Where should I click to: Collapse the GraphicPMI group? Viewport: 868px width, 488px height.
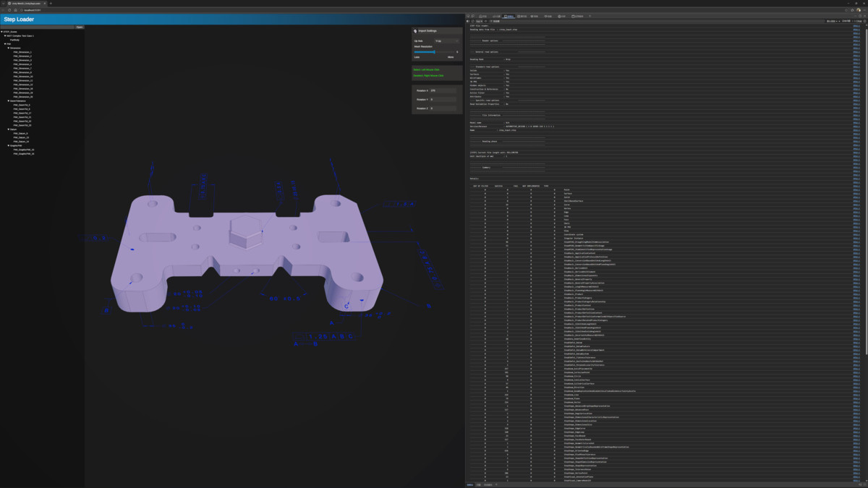9,145
